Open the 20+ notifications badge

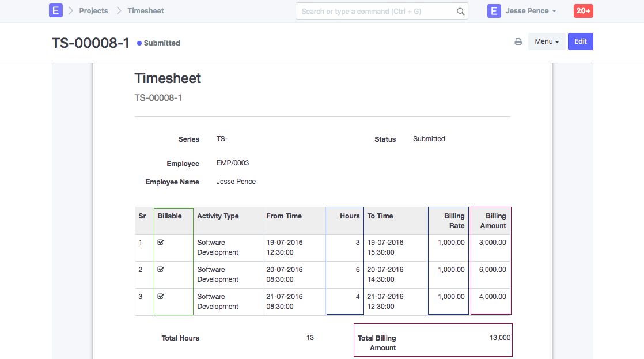pos(583,11)
